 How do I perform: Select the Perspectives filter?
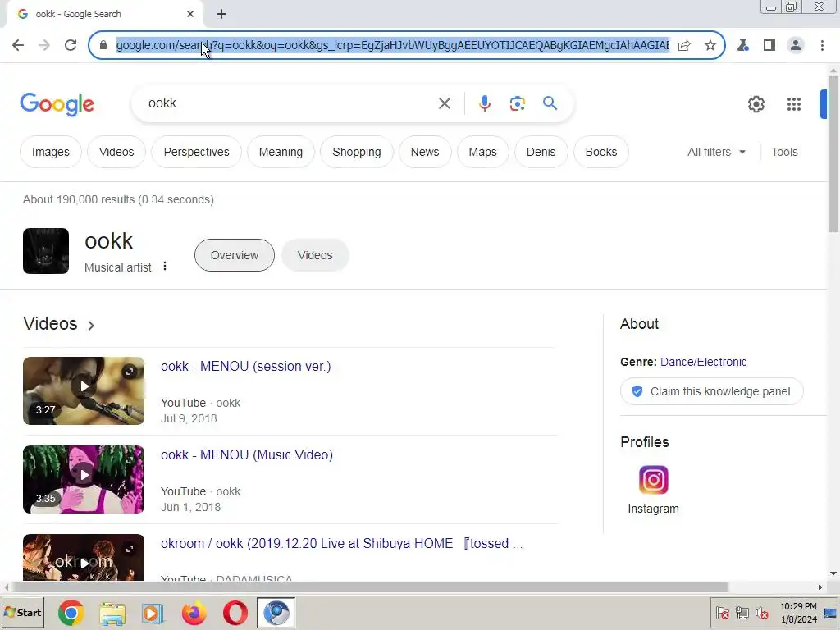[x=196, y=152]
